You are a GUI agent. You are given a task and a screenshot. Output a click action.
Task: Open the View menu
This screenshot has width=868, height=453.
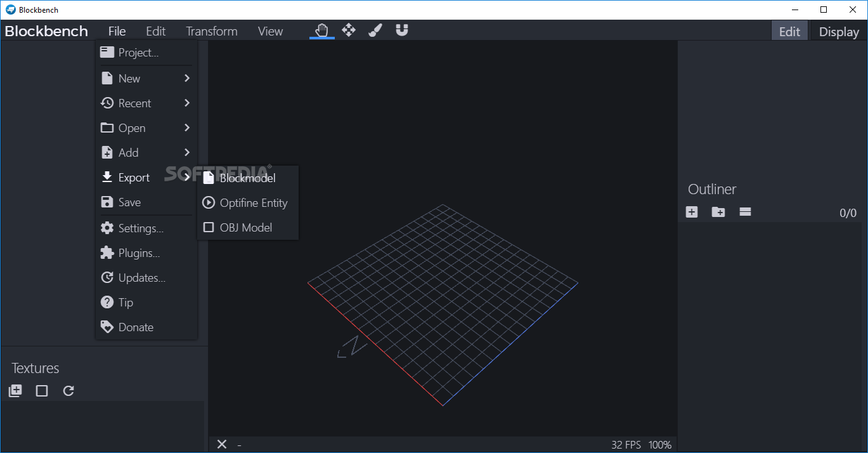point(270,31)
